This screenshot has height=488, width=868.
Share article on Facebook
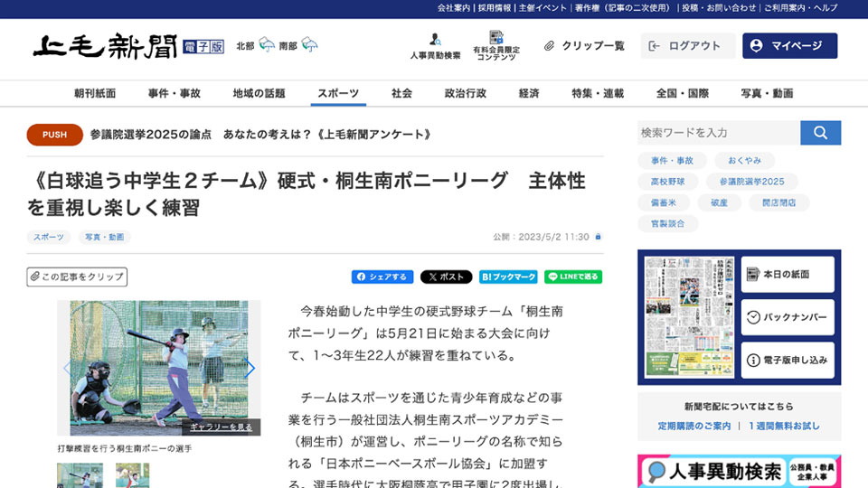[382, 277]
